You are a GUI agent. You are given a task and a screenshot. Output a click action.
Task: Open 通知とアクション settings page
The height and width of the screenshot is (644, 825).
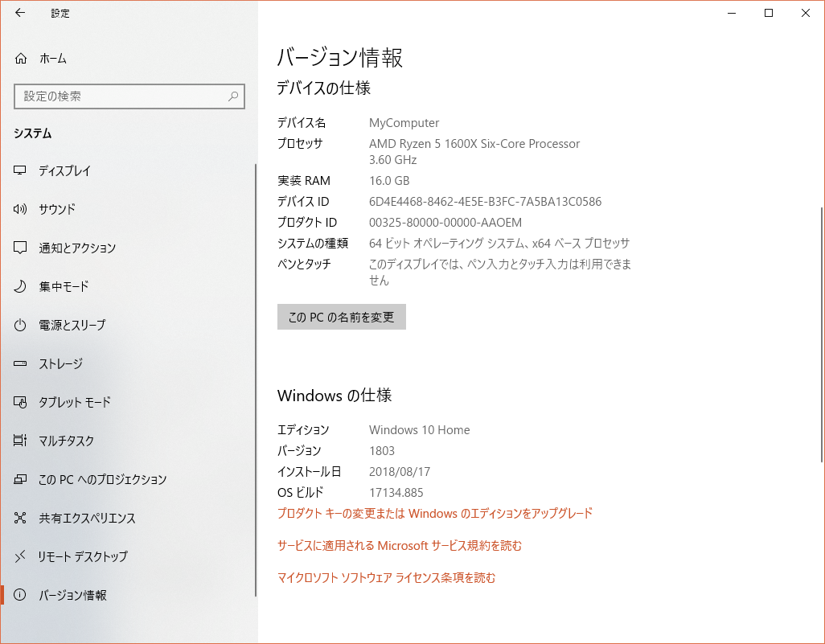coord(128,248)
